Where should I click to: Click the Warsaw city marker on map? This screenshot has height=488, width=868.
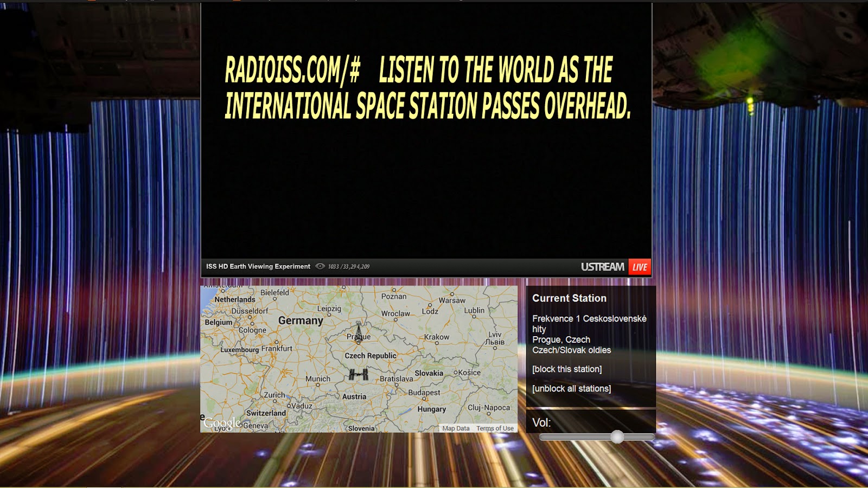pos(452,294)
